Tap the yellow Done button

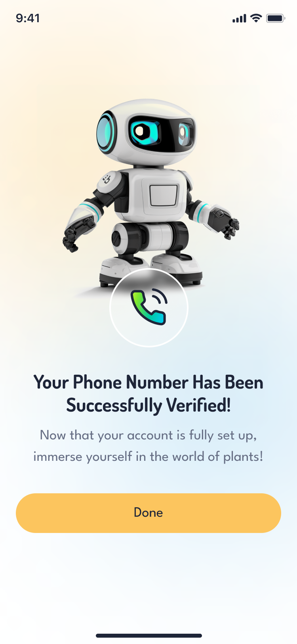(148, 513)
